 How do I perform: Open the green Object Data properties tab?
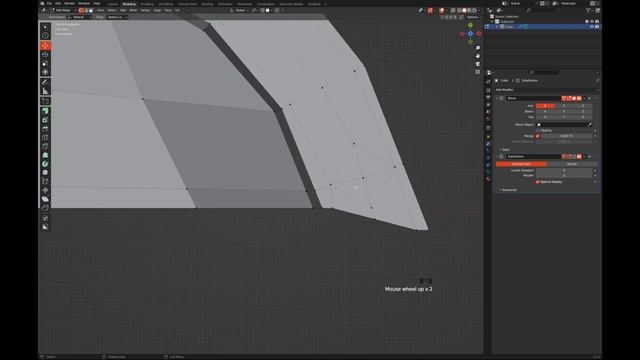(488, 172)
